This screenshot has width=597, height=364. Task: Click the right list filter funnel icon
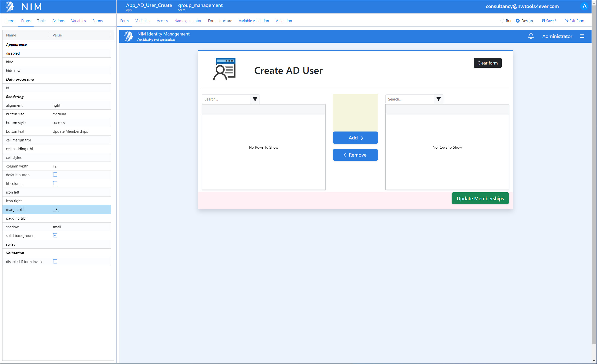pyautogui.click(x=438, y=99)
